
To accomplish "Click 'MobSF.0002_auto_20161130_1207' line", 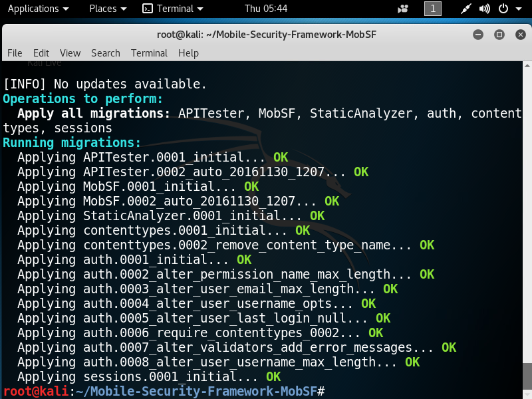I will point(178,201).
